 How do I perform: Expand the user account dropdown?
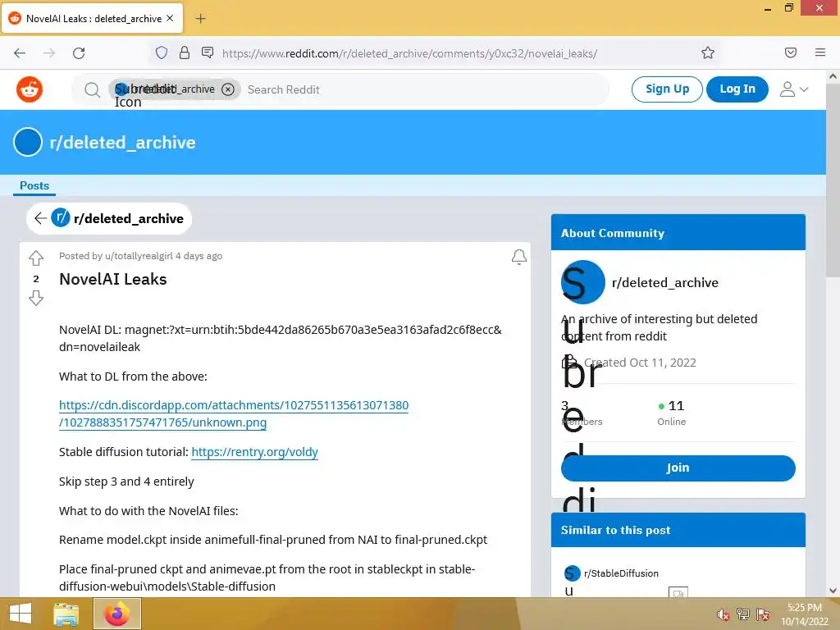pyautogui.click(x=794, y=89)
